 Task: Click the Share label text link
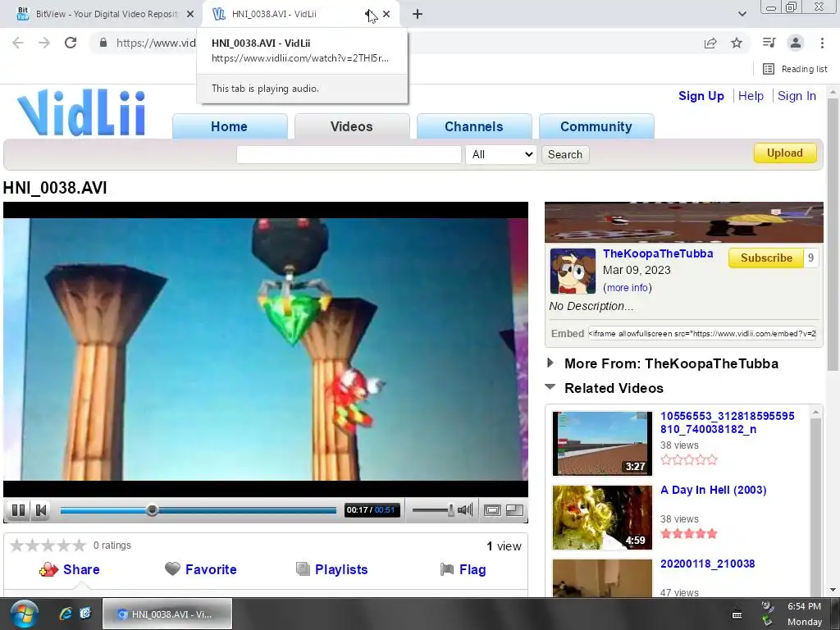pyautogui.click(x=81, y=569)
